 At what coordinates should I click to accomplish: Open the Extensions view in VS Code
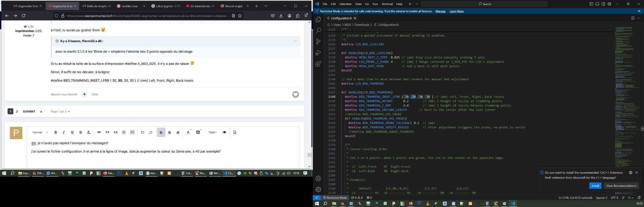pyautogui.click(x=318, y=64)
